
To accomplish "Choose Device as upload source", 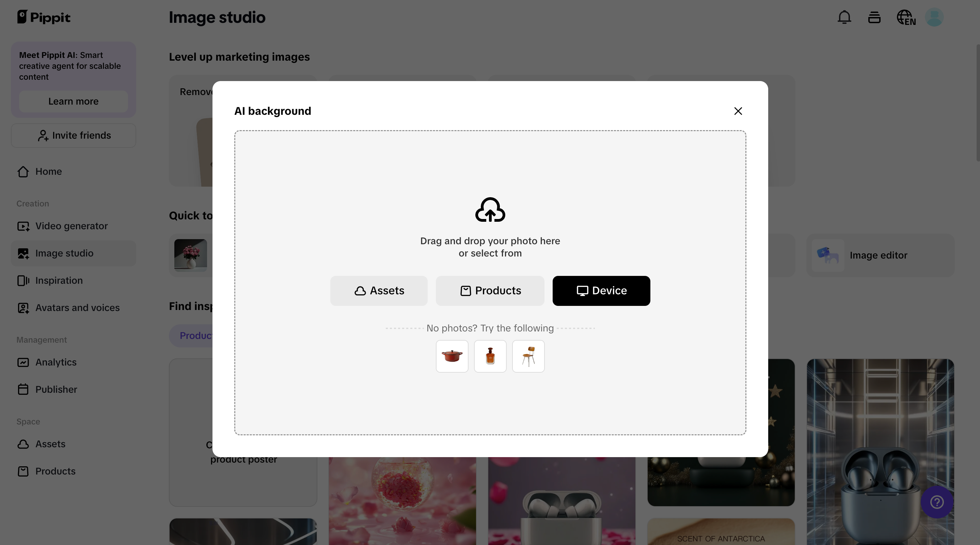I will (601, 291).
